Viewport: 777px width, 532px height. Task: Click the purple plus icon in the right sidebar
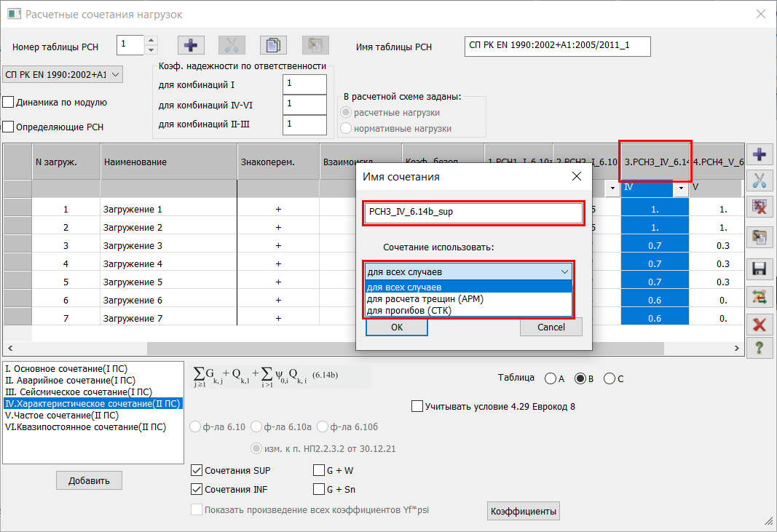pos(760,154)
